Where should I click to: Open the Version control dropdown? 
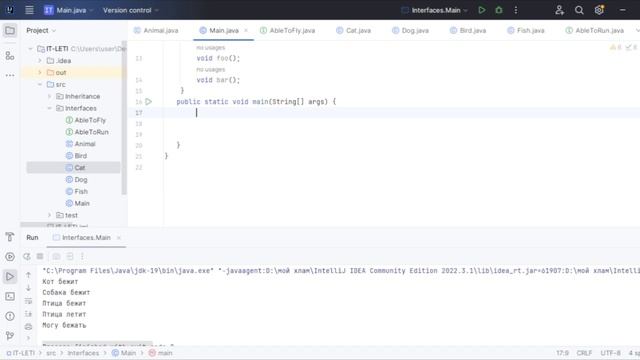tap(131, 10)
